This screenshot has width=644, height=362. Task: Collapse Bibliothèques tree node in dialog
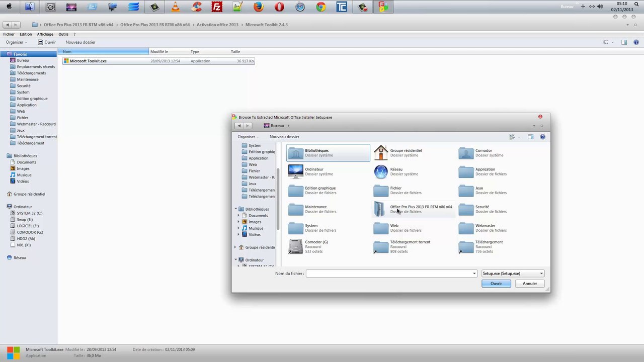235,209
